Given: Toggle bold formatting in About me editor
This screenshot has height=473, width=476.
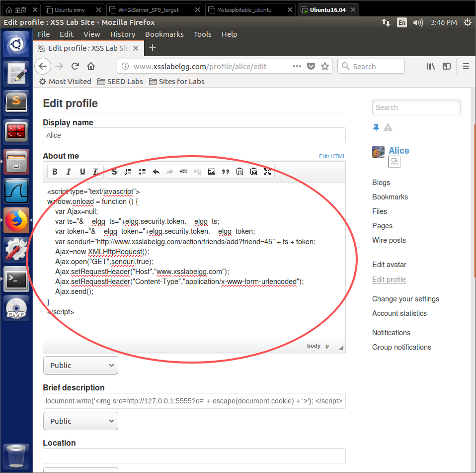Looking at the screenshot, I should click(x=55, y=172).
